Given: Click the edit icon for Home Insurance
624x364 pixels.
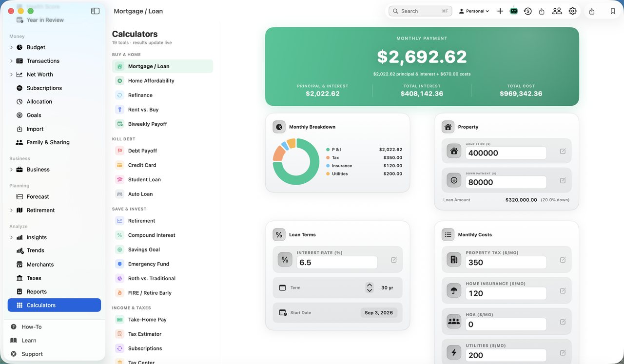Looking at the screenshot, I should coord(563,291).
